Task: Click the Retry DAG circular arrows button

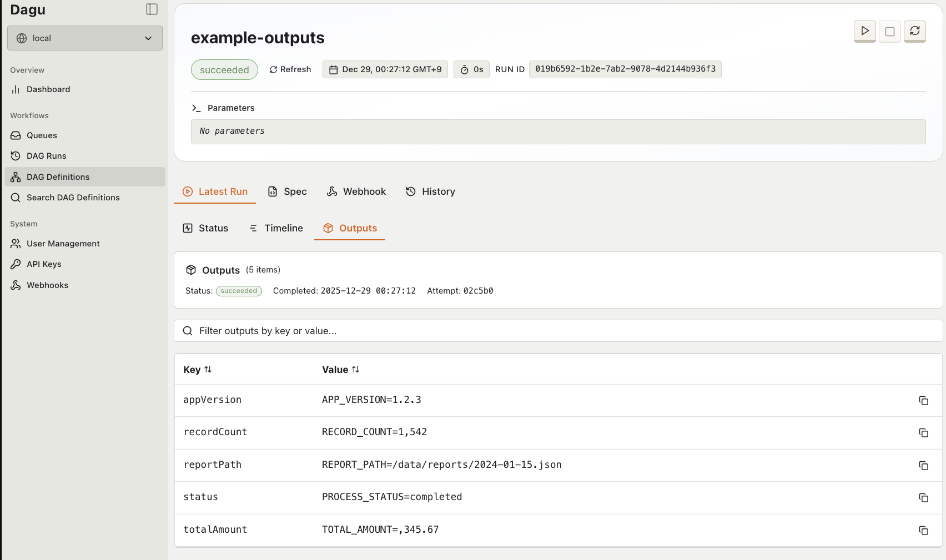Action: [x=914, y=31]
